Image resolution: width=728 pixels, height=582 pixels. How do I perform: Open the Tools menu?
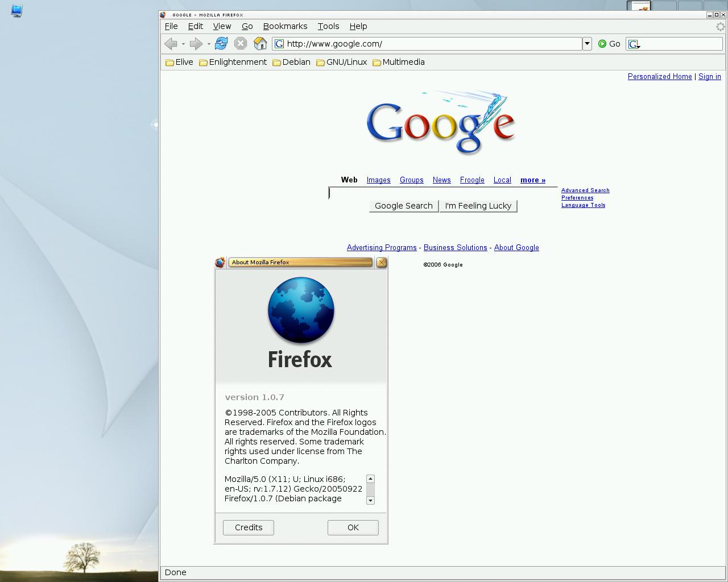(x=328, y=26)
